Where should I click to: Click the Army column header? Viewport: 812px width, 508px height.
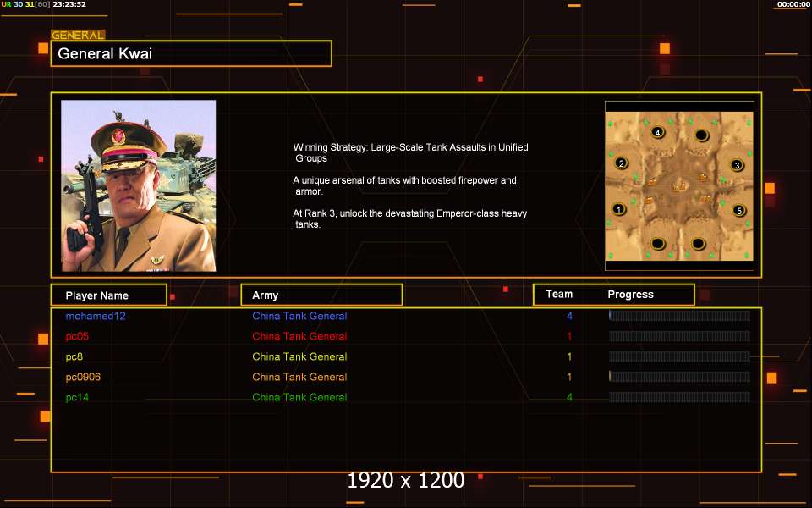pos(321,295)
